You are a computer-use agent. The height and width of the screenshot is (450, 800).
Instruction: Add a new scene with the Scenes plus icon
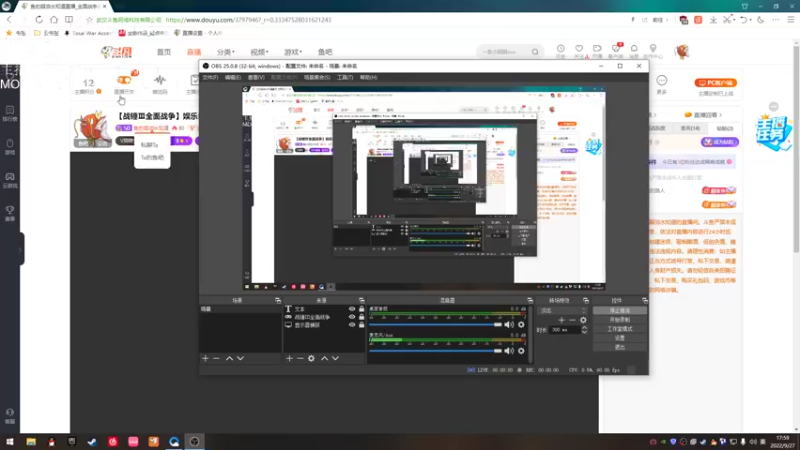point(205,359)
